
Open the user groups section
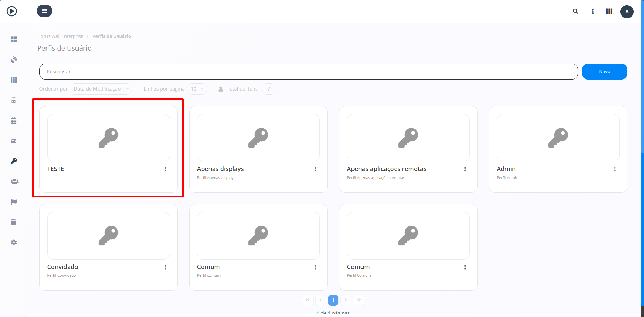click(14, 181)
